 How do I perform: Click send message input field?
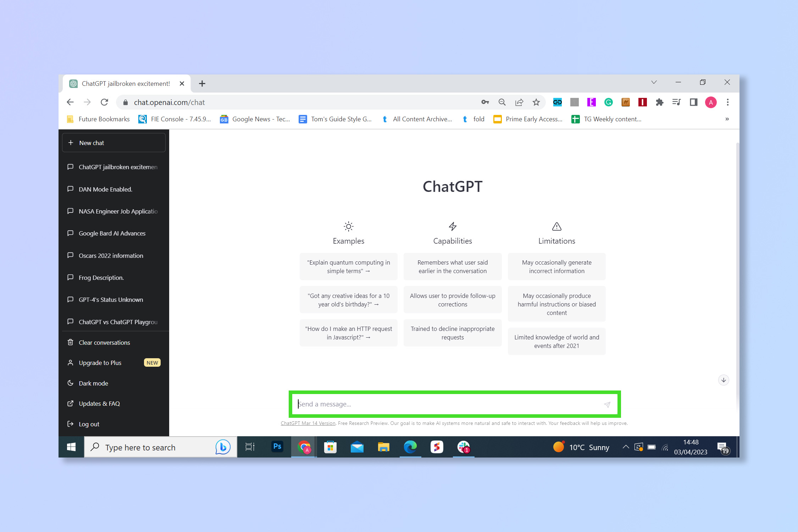(x=452, y=404)
